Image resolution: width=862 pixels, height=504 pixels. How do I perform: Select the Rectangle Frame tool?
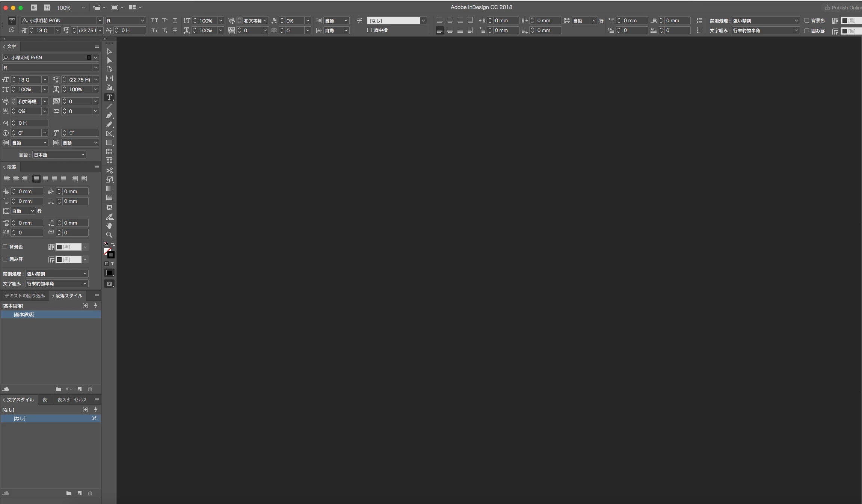pos(109,133)
